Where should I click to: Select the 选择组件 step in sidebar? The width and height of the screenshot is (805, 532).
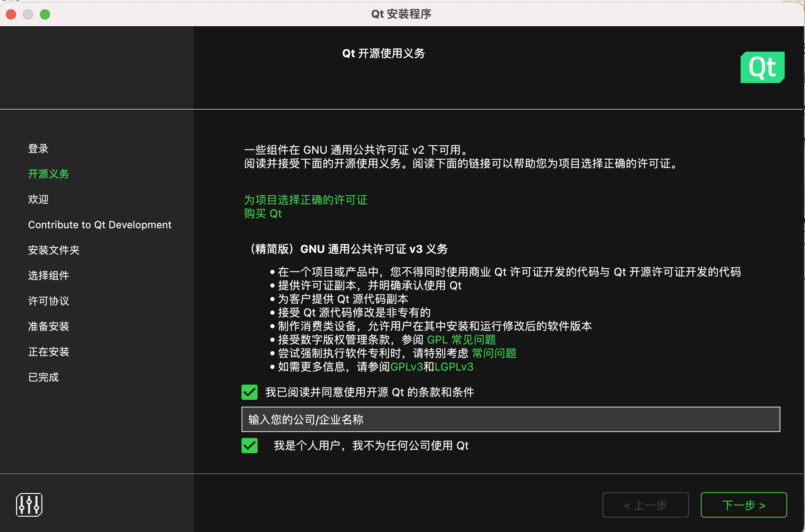[48, 276]
